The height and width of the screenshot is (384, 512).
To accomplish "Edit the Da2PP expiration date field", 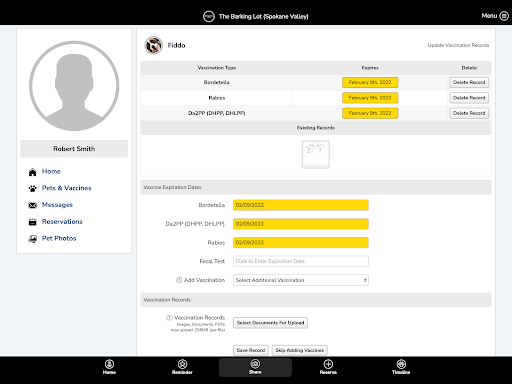I will pos(301,224).
